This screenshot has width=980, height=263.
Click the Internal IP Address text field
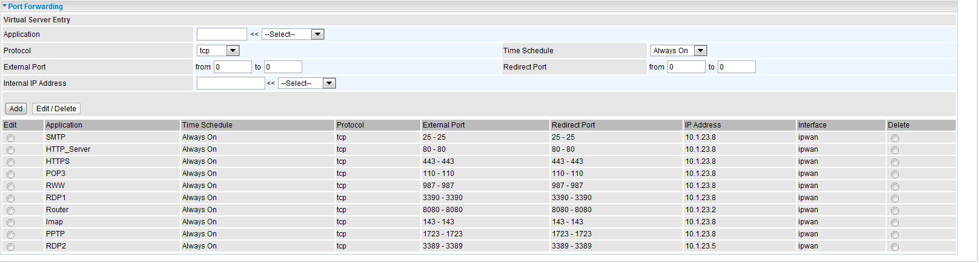231,83
